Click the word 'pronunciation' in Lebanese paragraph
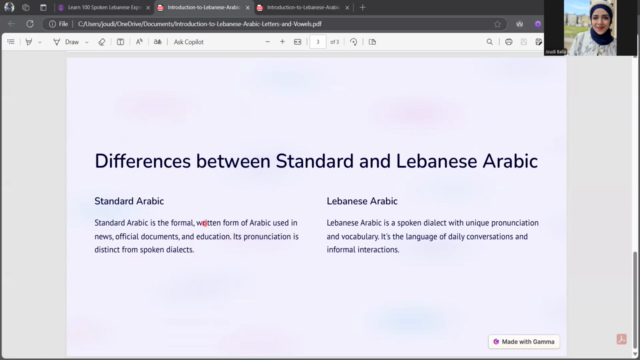Screen dimensions: 640x360 [515, 223]
